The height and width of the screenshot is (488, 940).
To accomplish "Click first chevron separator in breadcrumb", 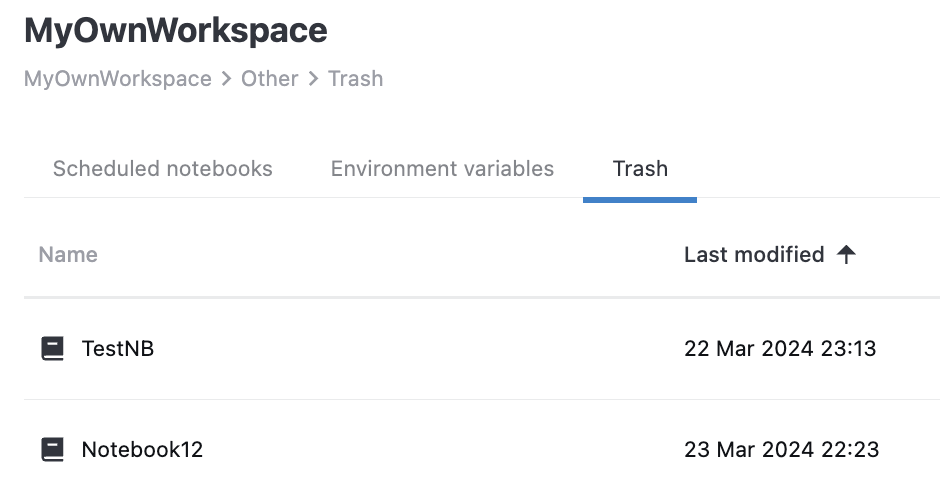I will click(227, 79).
